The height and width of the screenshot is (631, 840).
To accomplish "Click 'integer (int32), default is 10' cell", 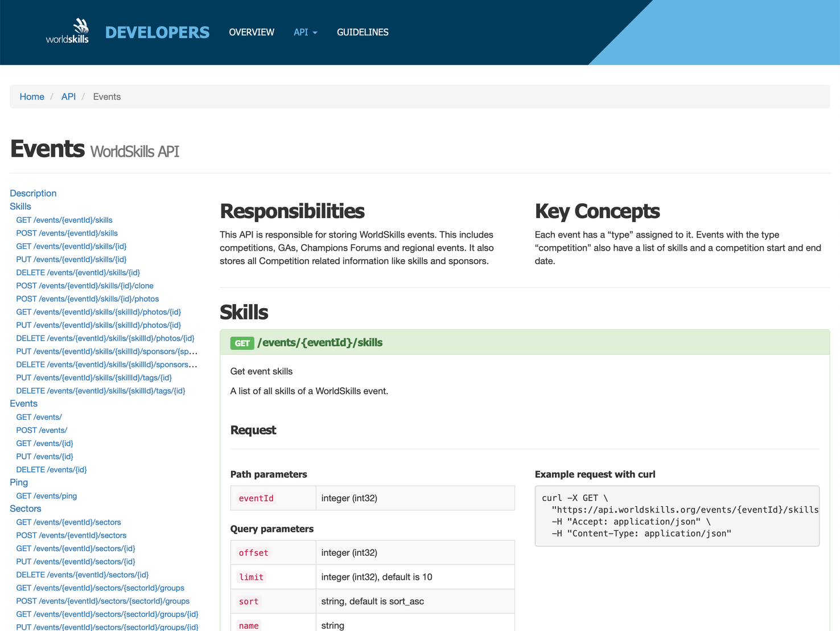I will [415, 577].
